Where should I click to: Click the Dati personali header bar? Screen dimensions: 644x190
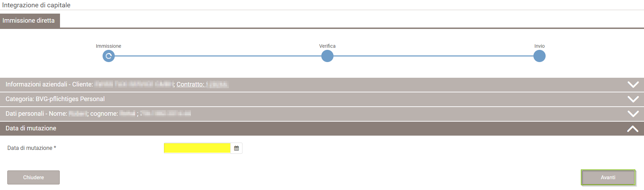point(322,114)
